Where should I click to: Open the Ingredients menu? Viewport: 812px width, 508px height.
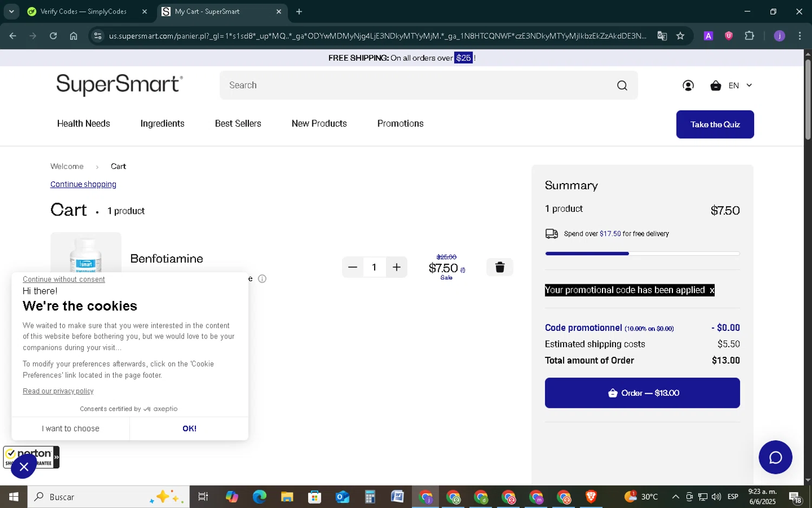(162, 124)
